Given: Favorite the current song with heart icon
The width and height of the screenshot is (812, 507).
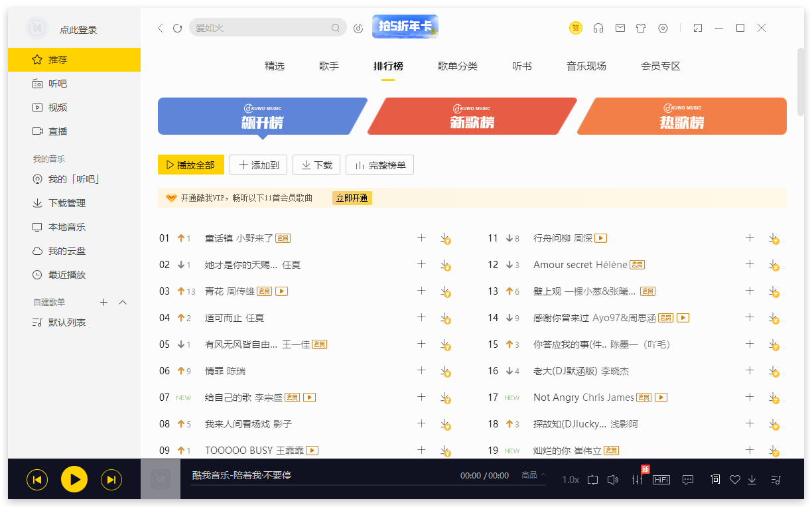Looking at the screenshot, I should (734, 479).
